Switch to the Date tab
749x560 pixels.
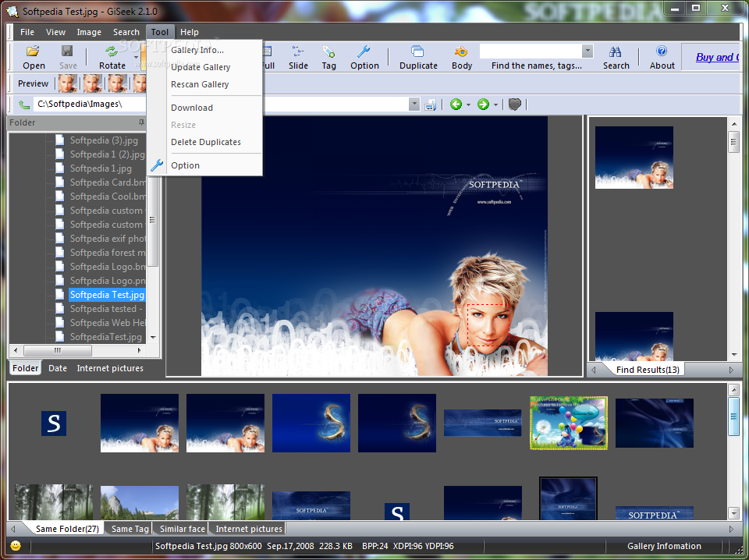[57, 368]
